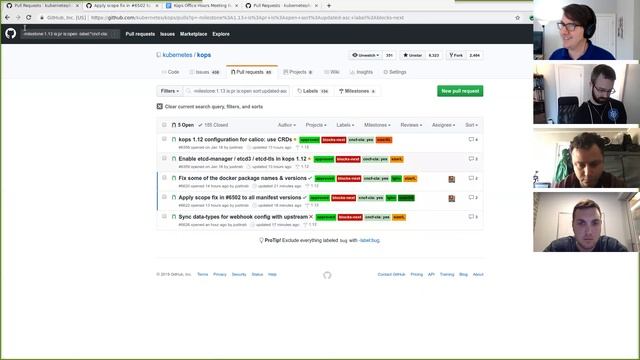This screenshot has height=360, width=640.
Task: Click milestone 1.12 on calico PR row
Action: coord(302,147)
